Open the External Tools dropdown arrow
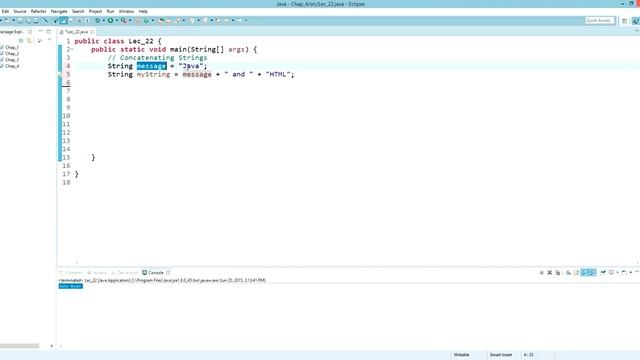This screenshot has height=360, width=640. coord(130,20)
